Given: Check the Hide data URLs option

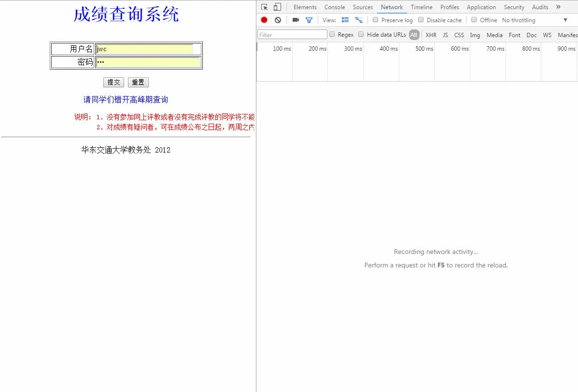Looking at the screenshot, I should (361, 34).
